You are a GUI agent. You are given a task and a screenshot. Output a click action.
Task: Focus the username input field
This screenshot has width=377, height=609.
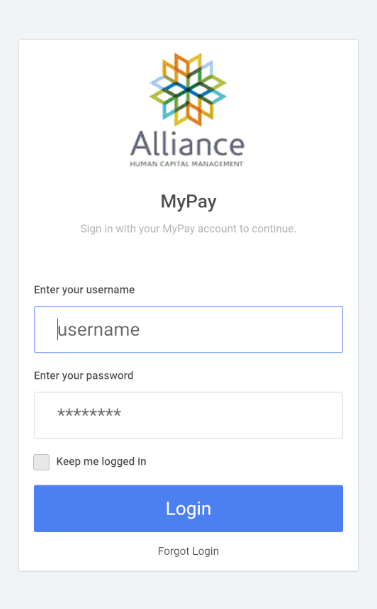pos(188,329)
